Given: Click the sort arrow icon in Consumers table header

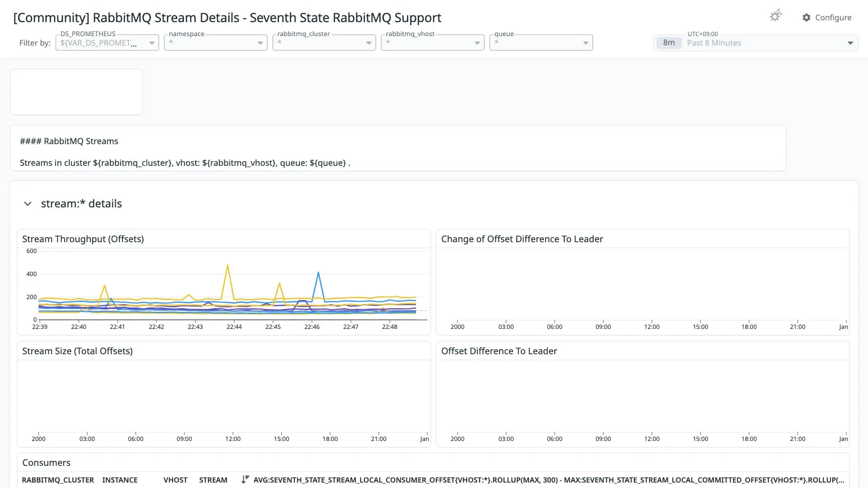Looking at the screenshot, I should click(x=245, y=479).
